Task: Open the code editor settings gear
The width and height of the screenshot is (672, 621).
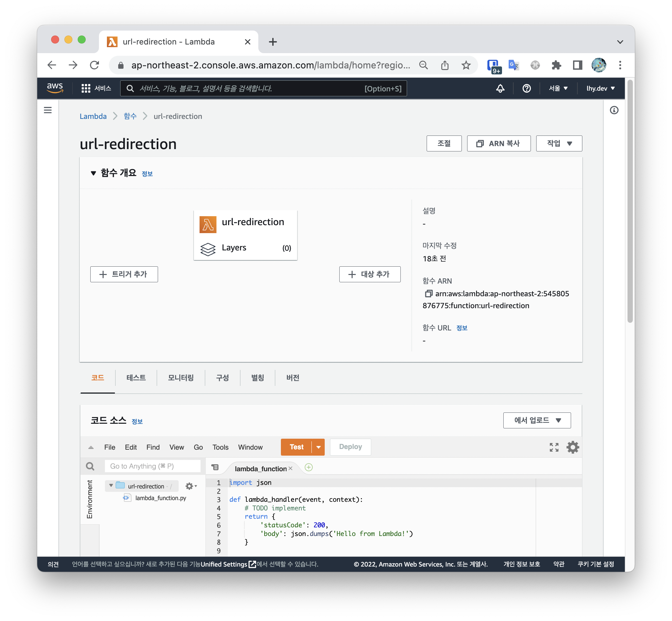Action: point(572,447)
